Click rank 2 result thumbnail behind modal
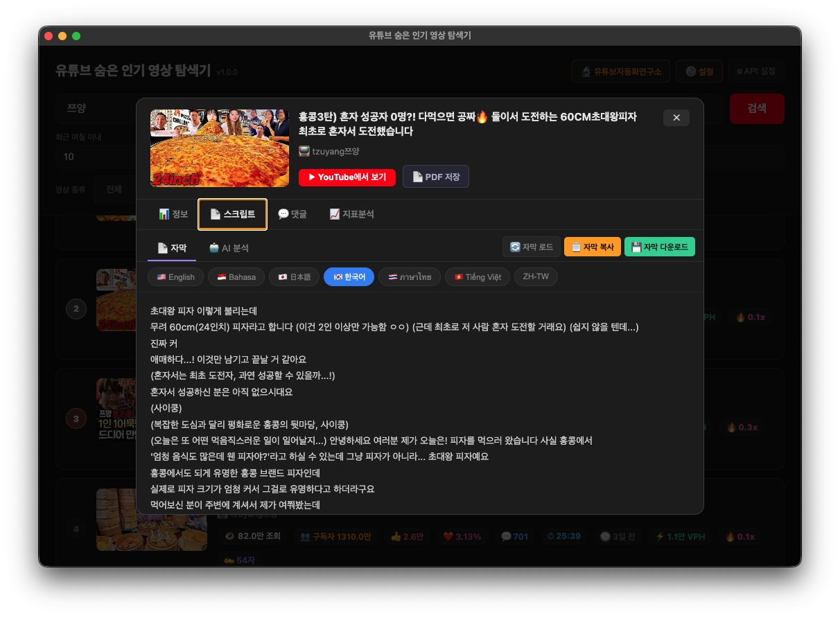This screenshot has height=618, width=840. 116,300
